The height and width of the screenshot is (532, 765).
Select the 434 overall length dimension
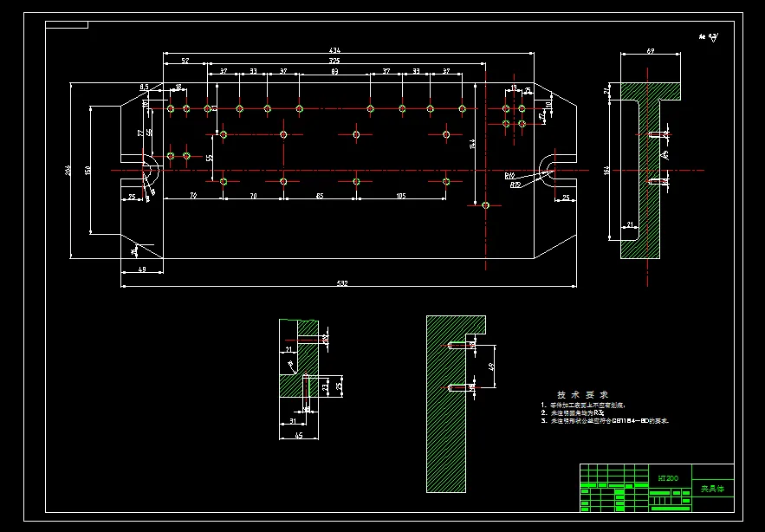click(334, 49)
